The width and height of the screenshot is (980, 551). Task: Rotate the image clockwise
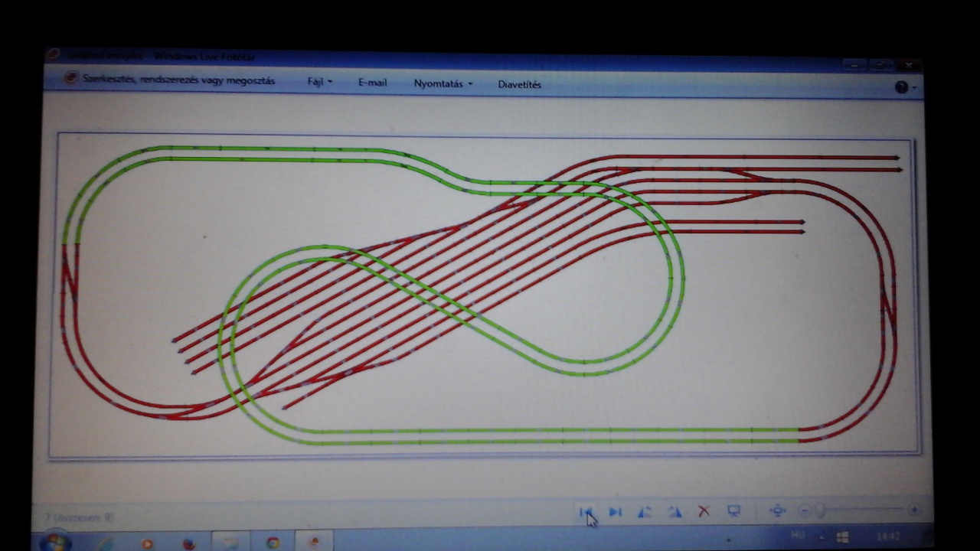674,512
